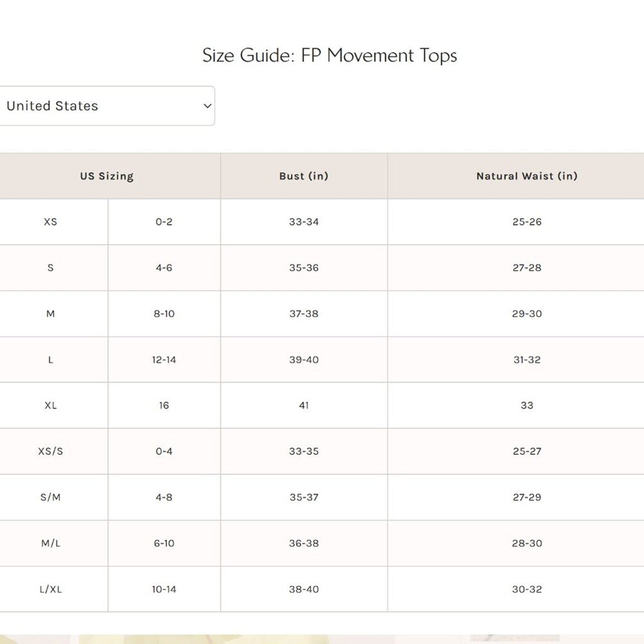Click the L/XL size label
Image resolution: width=644 pixels, height=644 pixels.
pyautogui.click(x=50, y=589)
